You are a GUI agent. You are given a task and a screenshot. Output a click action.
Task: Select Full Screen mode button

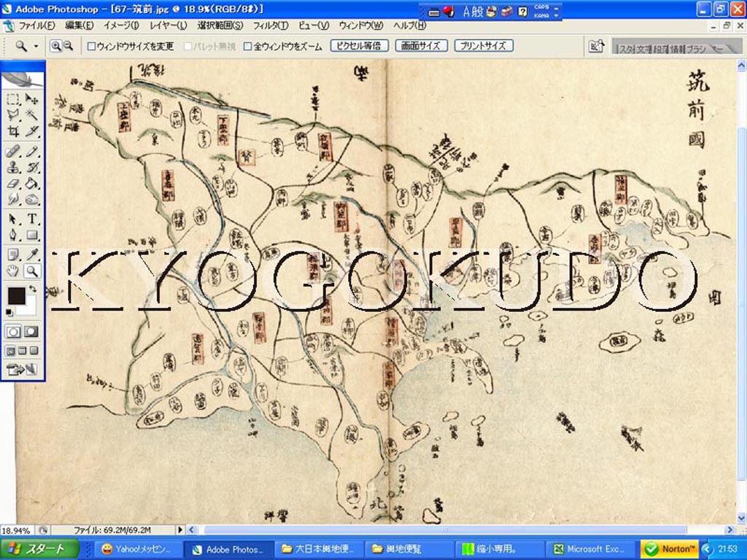34,351
